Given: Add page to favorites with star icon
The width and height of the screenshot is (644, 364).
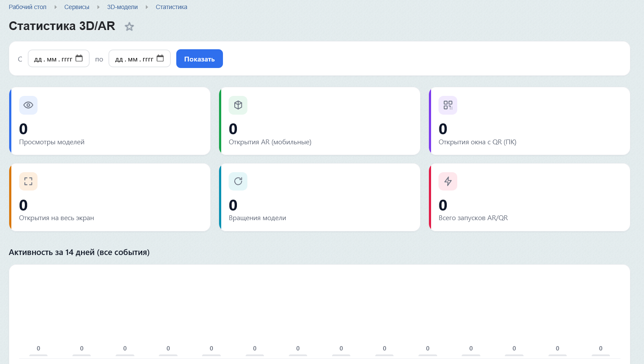Looking at the screenshot, I should [x=129, y=27].
